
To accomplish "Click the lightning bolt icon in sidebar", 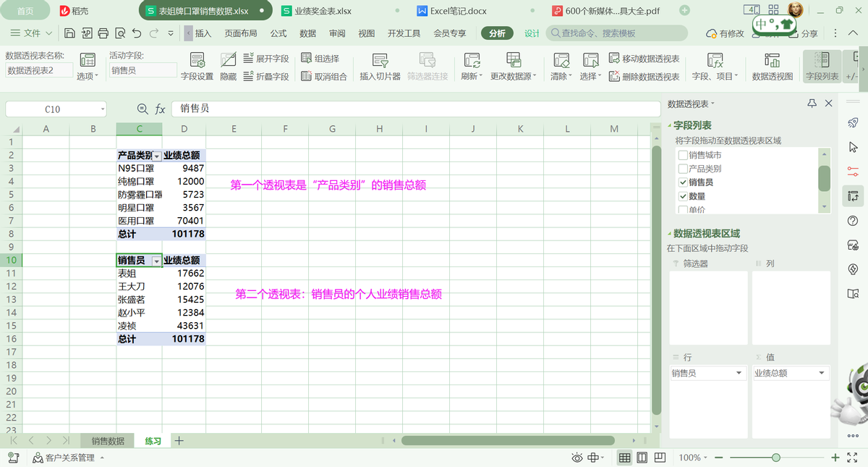I will (x=853, y=269).
